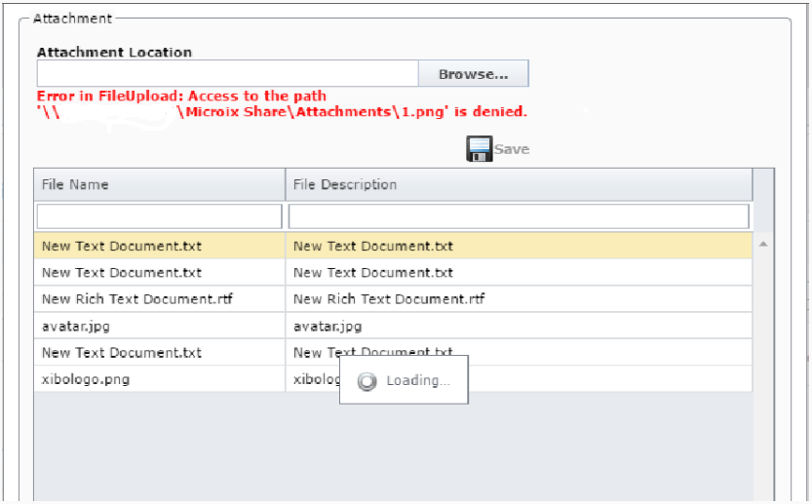Image resolution: width=812 pixels, height=504 pixels.
Task: Click the highlighted row's File Description cell
Action: tap(373, 247)
